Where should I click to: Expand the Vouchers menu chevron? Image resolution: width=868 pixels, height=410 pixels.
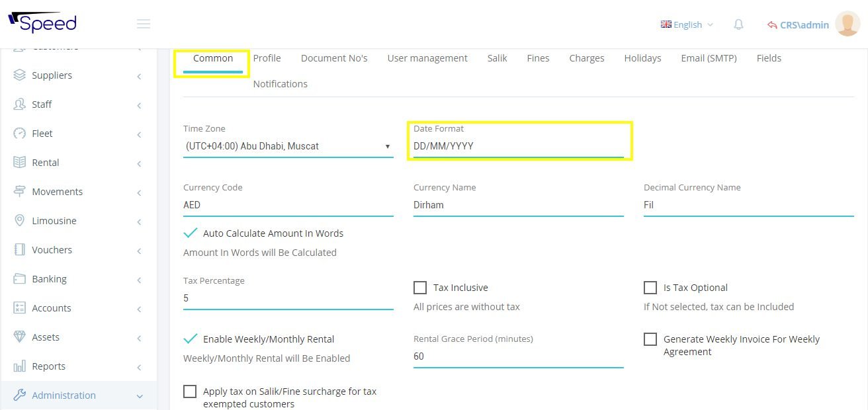pyautogui.click(x=139, y=251)
